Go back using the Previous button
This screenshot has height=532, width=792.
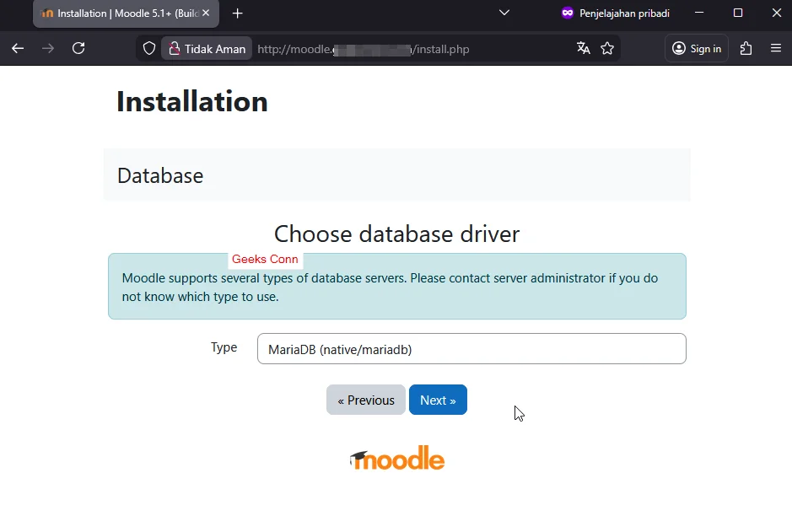365,400
